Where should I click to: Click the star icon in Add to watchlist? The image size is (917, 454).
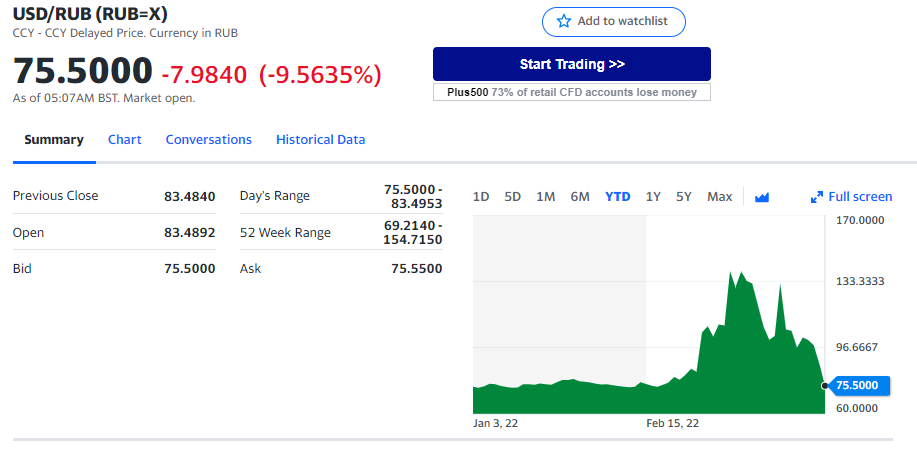tap(564, 22)
